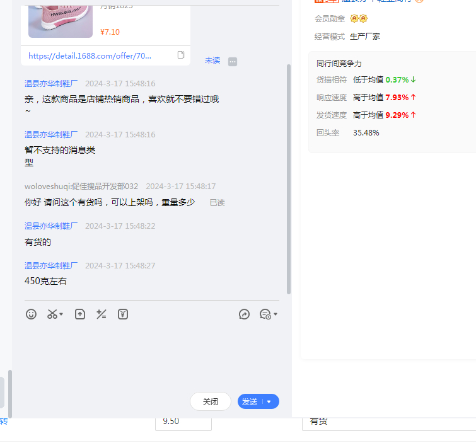The width and height of the screenshot is (476, 448).
Task: Open the emoji picker in chat toolbar
Action: (31, 314)
